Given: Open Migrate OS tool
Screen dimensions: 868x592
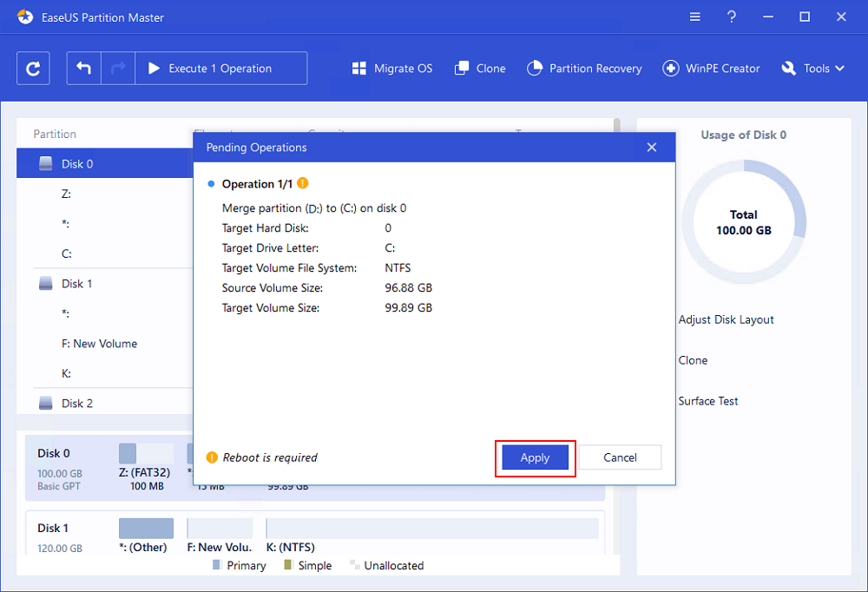Looking at the screenshot, I should [391, 69].
